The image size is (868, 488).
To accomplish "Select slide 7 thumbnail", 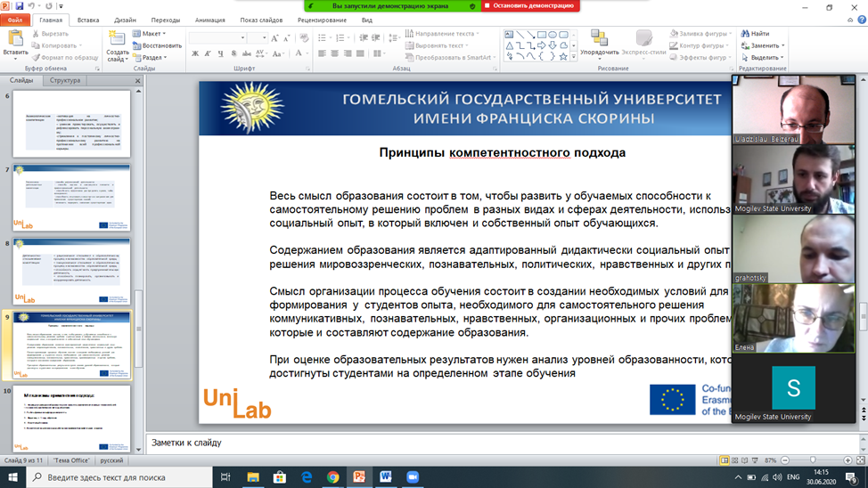I will pyautogui.click(x=71, y=197).
